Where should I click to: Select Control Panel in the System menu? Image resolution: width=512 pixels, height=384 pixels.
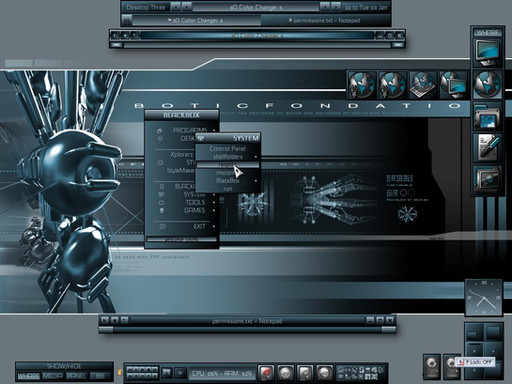coord(228,148)
